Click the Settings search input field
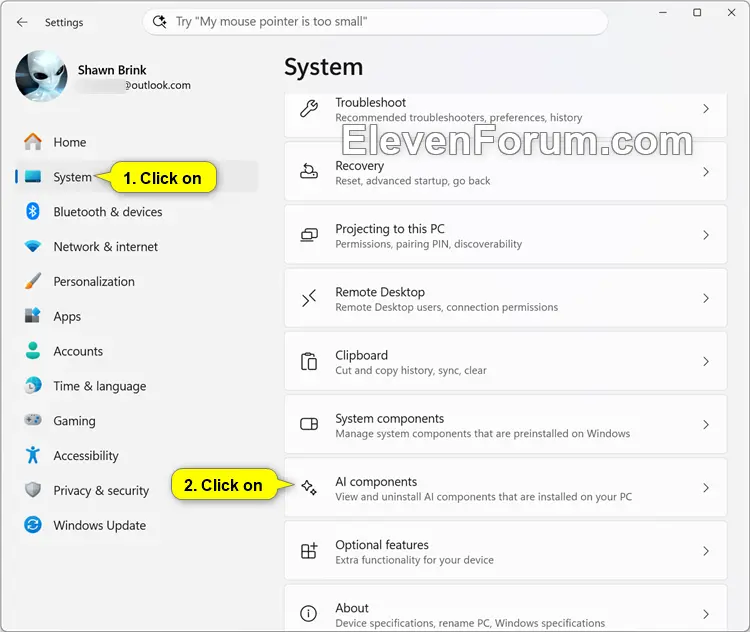The image size is (750, 632). [375, 22]
